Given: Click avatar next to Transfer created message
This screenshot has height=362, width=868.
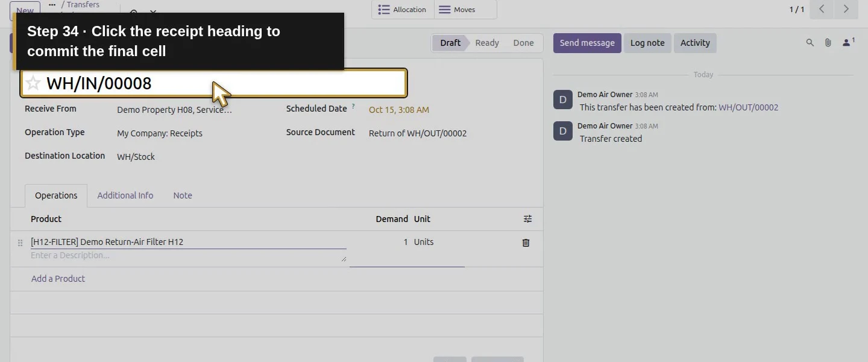Looking at the screenshot, I should click(563, 131).
